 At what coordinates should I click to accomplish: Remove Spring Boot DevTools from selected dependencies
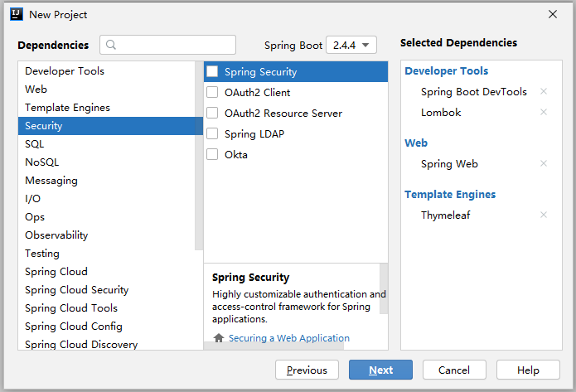(544, 92)
